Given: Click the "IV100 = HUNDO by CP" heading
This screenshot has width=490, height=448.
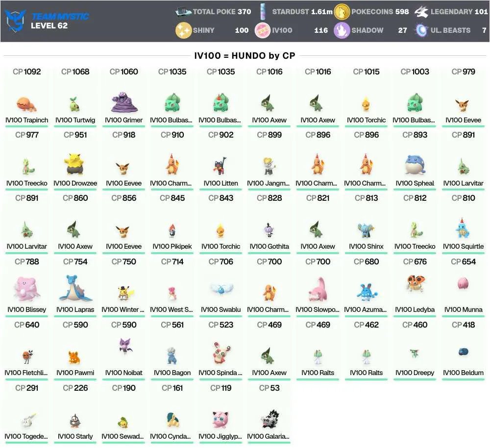Looking at the screenshot, I should pyautogui.click(x=245, y=55).
